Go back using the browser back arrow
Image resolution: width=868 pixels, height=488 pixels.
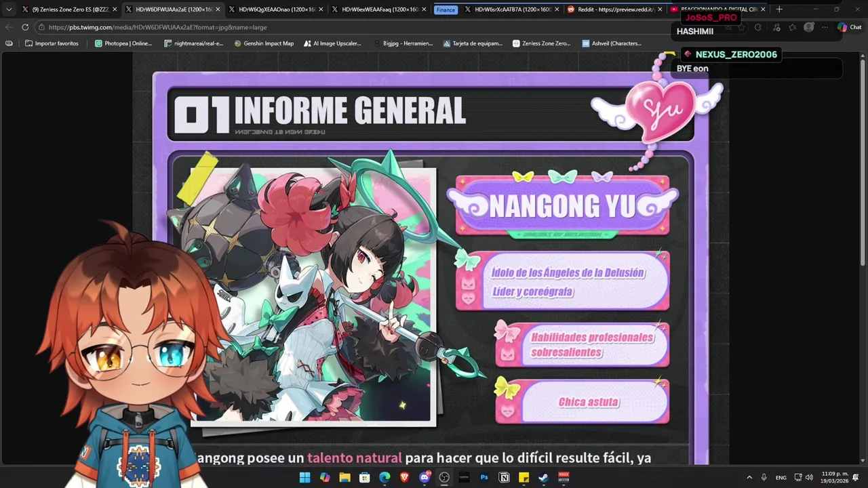tap(9, 27)
